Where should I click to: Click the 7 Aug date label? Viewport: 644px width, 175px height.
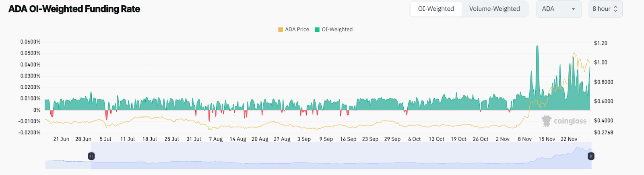tap(216, 139)
